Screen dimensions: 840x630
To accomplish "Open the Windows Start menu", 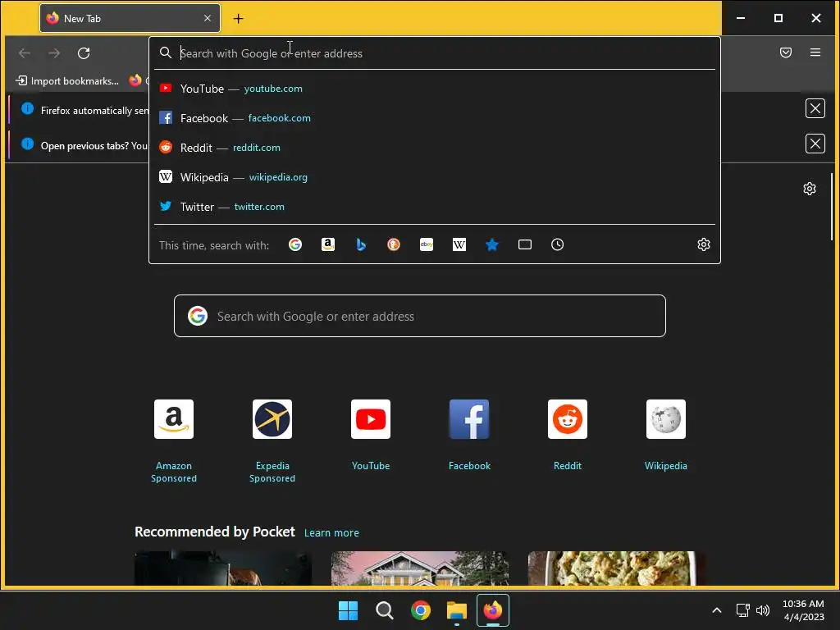I will [348, 610].
